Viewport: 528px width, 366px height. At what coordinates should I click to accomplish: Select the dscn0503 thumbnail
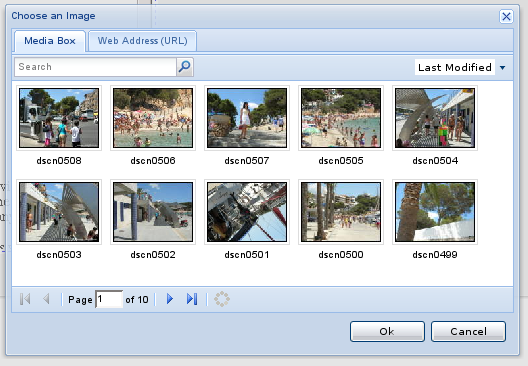pyautogui.click(x=59, y=212)
